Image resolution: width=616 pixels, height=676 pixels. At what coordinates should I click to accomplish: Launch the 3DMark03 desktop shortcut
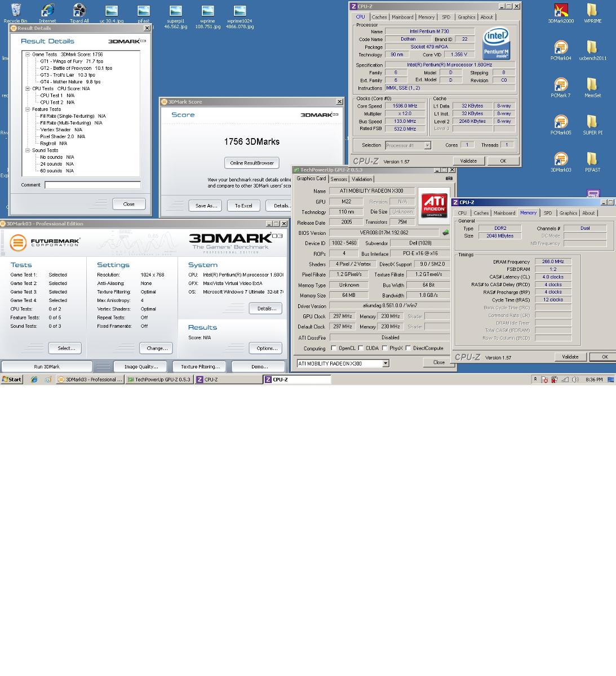click(x=561, y=162)
